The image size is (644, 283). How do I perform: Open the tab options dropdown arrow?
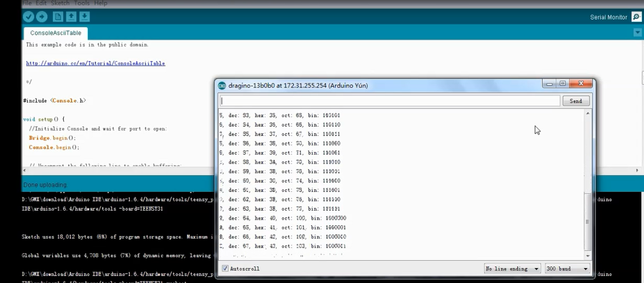[637, 32]
